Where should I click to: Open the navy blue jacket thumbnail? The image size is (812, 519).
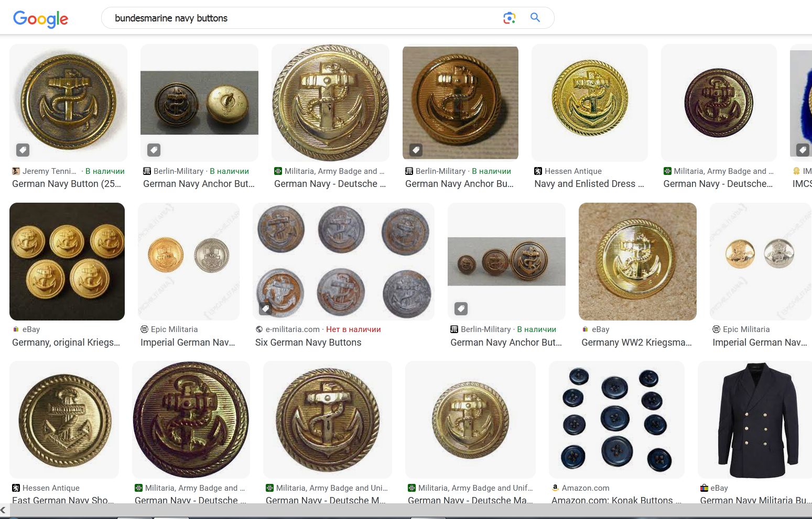pyautogui.click(x=755, y=419)
